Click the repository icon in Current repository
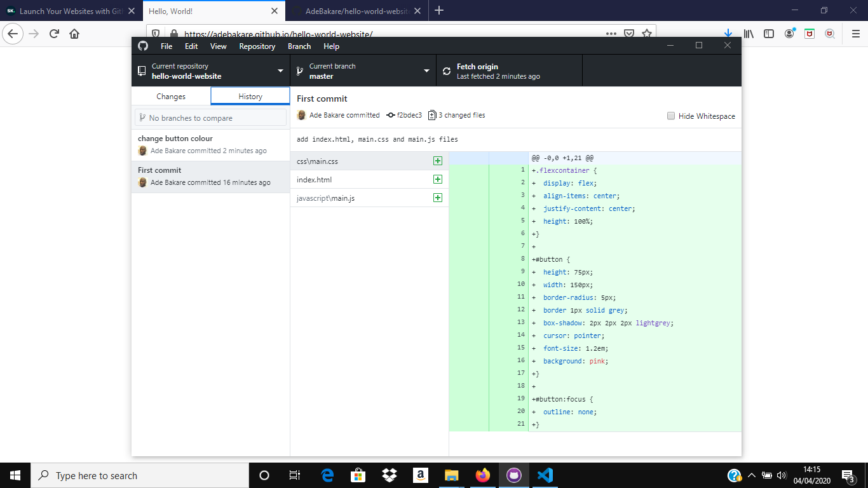The height and width of the screenshot is (488, 868). click(x=142, y=71)
